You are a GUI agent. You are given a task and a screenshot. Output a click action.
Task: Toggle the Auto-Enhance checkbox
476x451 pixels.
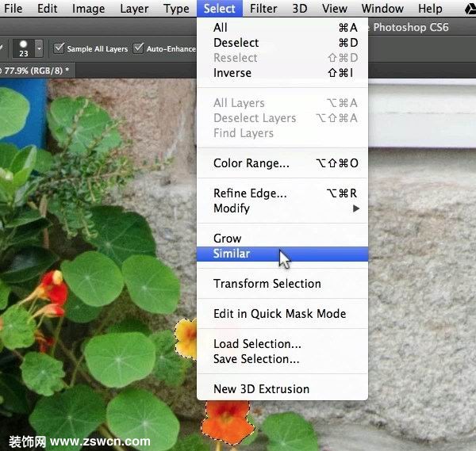[x=138, y=48]
